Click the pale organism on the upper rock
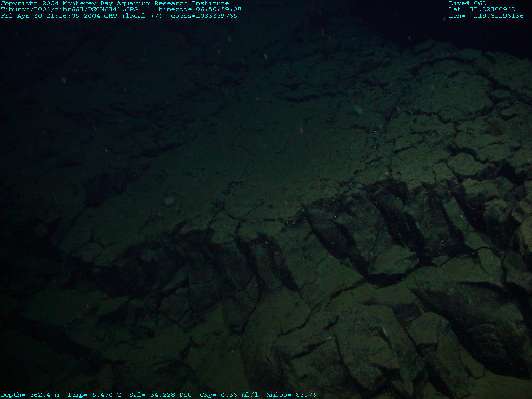Image resolution: width=532 pixels, height=399 pixels. pos(358,109)
